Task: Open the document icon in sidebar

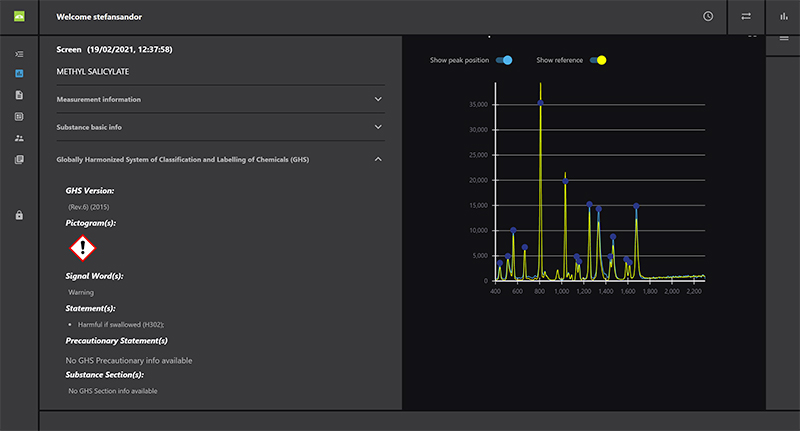Action: (20, 95)
